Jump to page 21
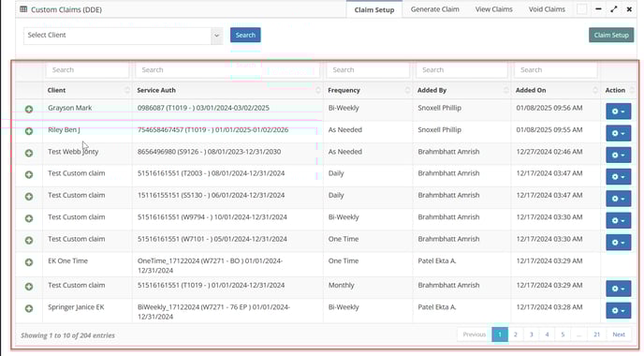 [597, 334]
